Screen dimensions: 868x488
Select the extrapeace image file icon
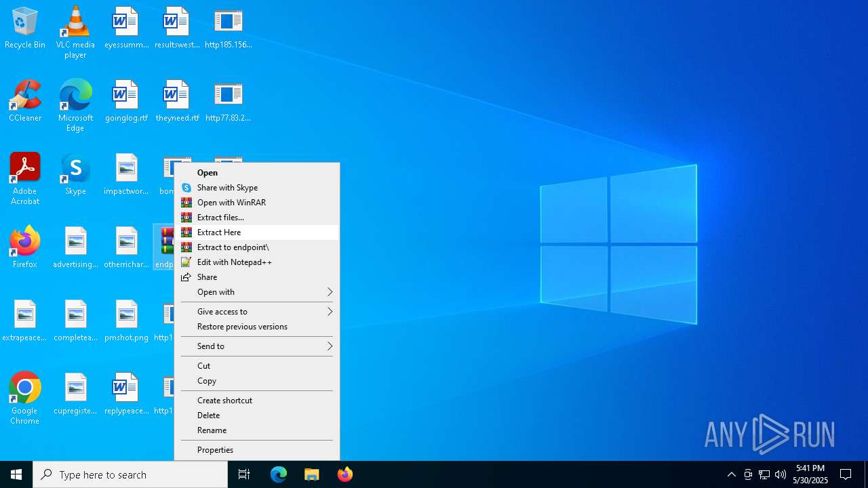(x=25, y=321)
